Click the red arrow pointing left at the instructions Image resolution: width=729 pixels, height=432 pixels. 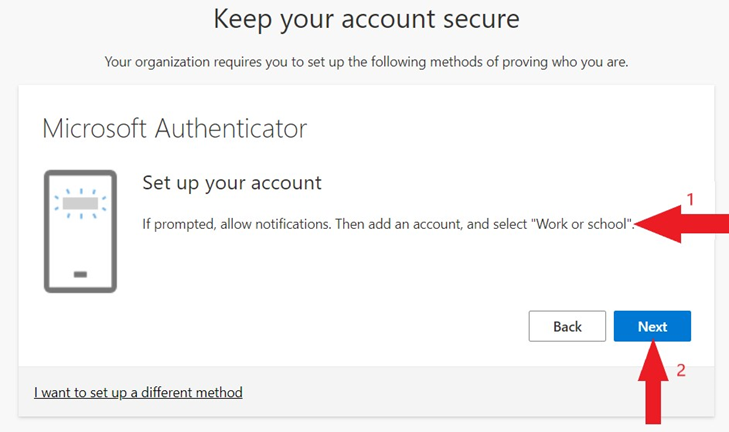point(681,225)
